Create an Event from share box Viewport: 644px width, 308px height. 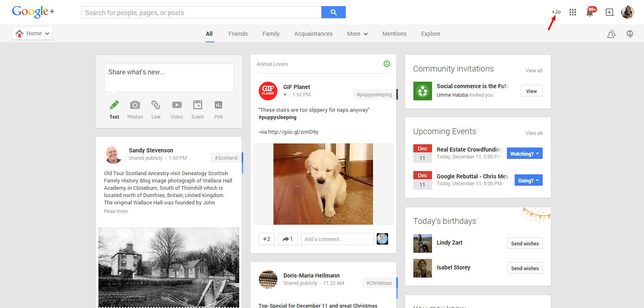(x=198, y=105)
